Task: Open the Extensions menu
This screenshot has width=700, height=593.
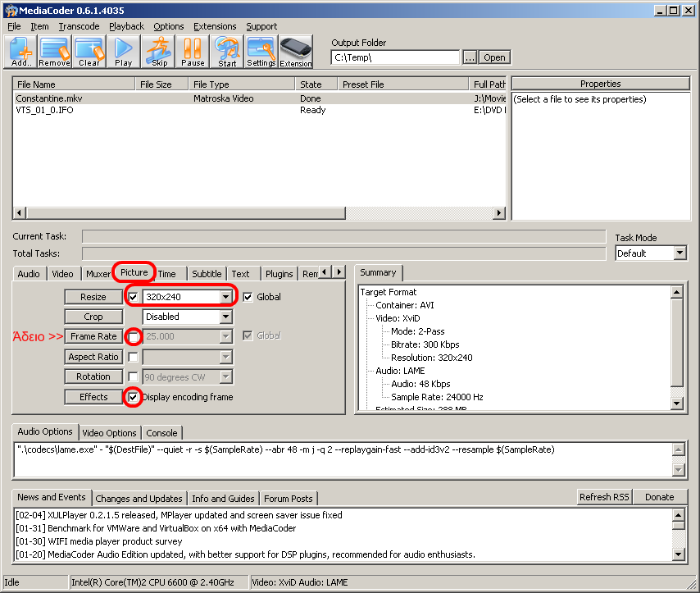Action: (215, 26)
